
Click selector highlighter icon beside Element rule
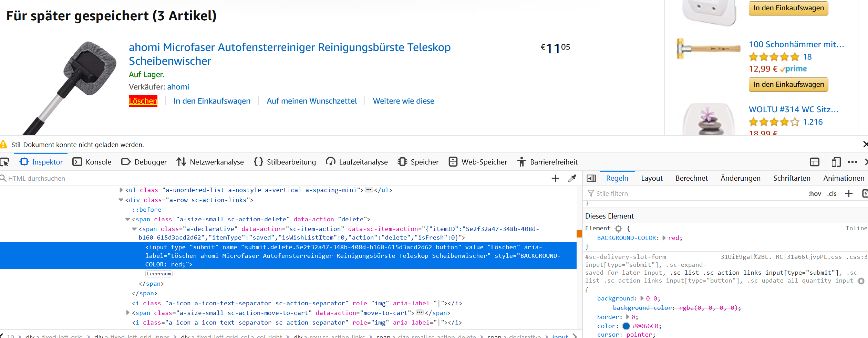coord(619,229)
